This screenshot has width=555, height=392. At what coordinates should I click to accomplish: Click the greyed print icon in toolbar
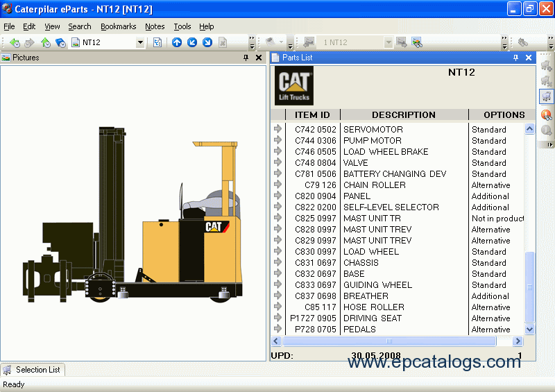[271, 42]
